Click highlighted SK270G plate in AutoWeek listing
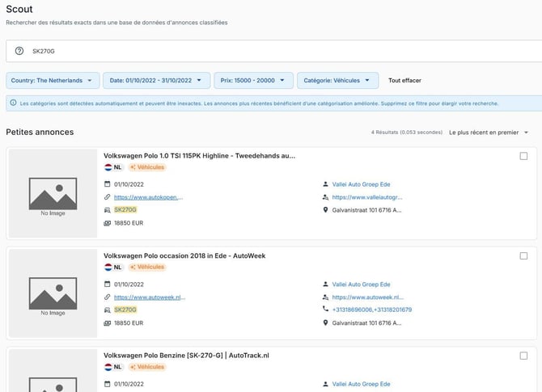 click(x=125, y=310)
